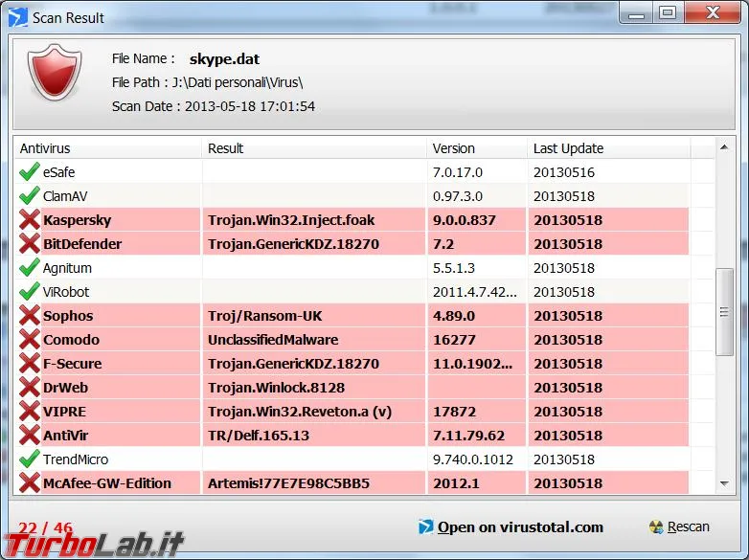The width and height of the screenshot is (749, 560).
Task: Select the F-Secure row name
Action: pyautogui.click(x=72, y=364)
